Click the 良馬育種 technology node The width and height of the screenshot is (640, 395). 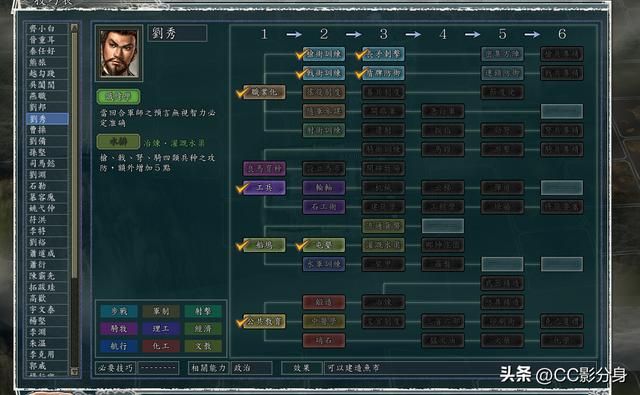[x=264, y=169]
